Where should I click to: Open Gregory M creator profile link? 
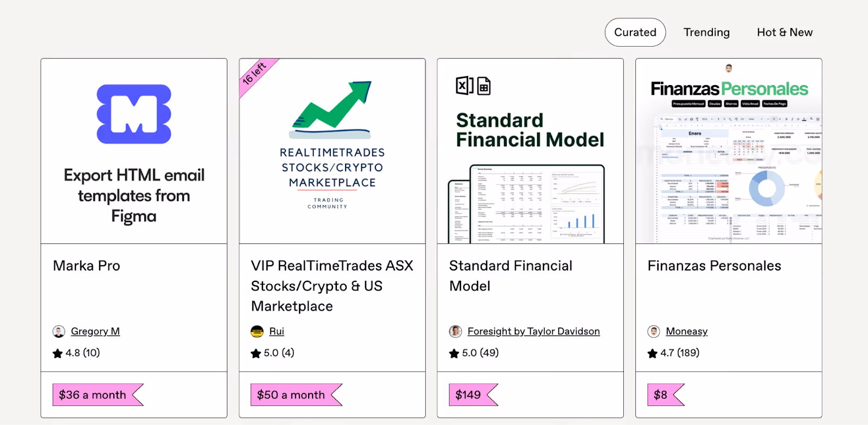tap(95, 331)
